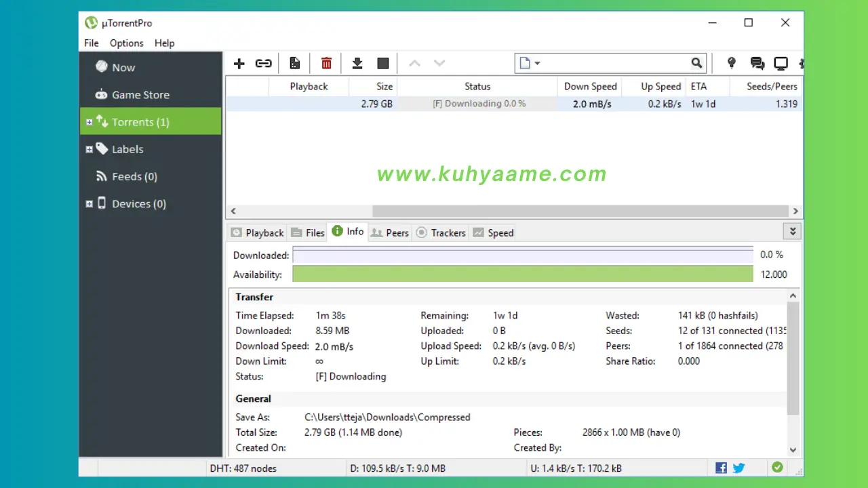Click the light bulb icon in toolbar

pyautogui.click(x=731, y=63)
